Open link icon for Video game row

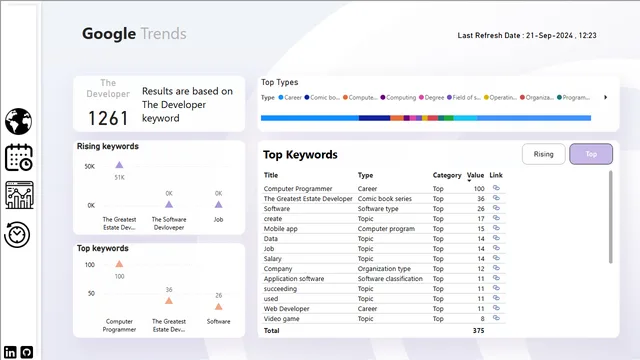(x=496, y=318)
